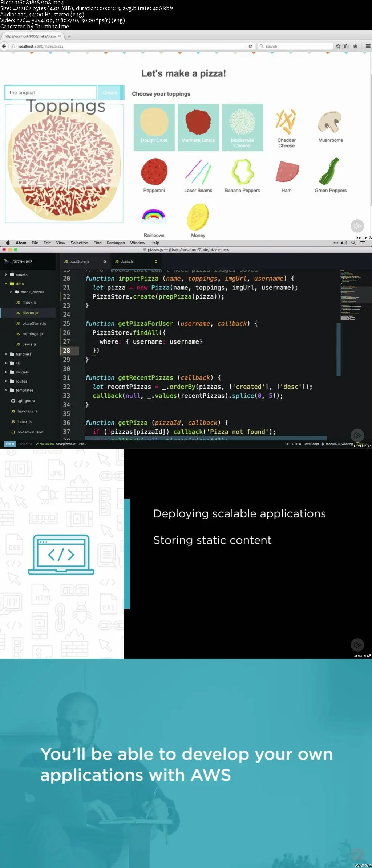Open toppings.js in the file tree
Image resolution: width=372 pixels, height=868 pixels.
[x=32, y=334]
